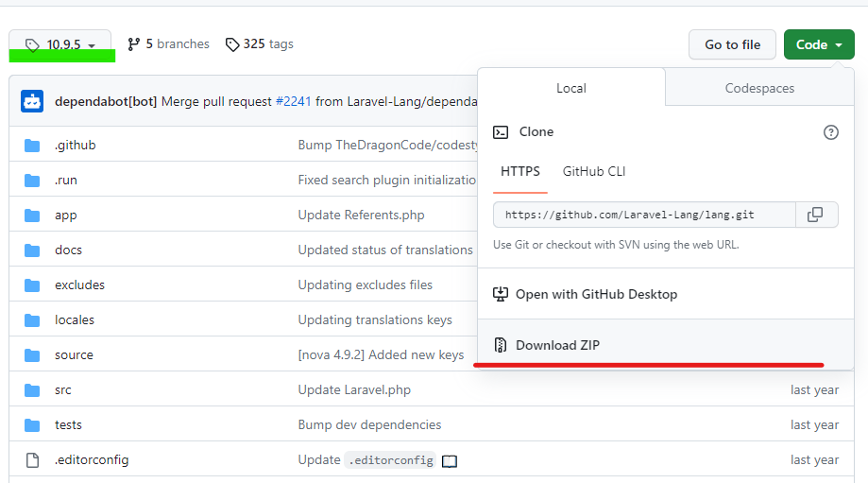Click the Go to file button
Screen dimensions: 868x483
coord(732,44)
